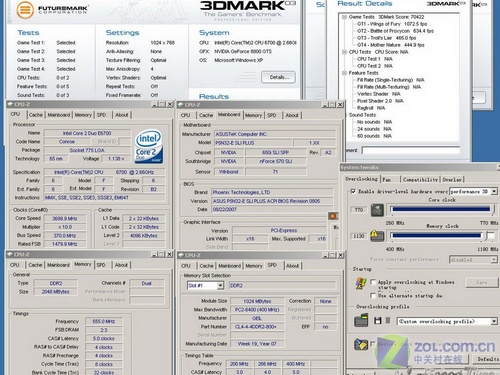Screen dimensions: 500x375
Task: Check Use alternate startup option
Action: point(373,296)
